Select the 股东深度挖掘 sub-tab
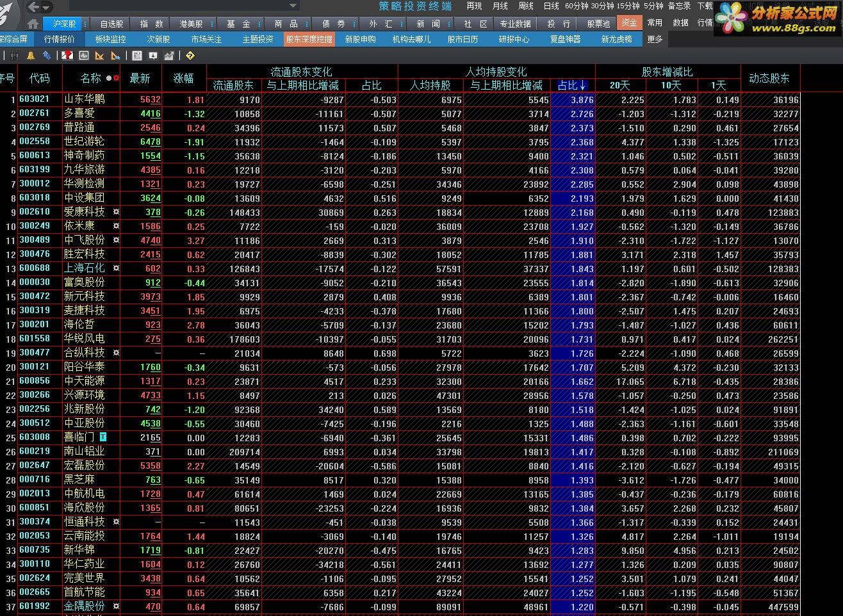Screen dimensions: 843x616 309,39
